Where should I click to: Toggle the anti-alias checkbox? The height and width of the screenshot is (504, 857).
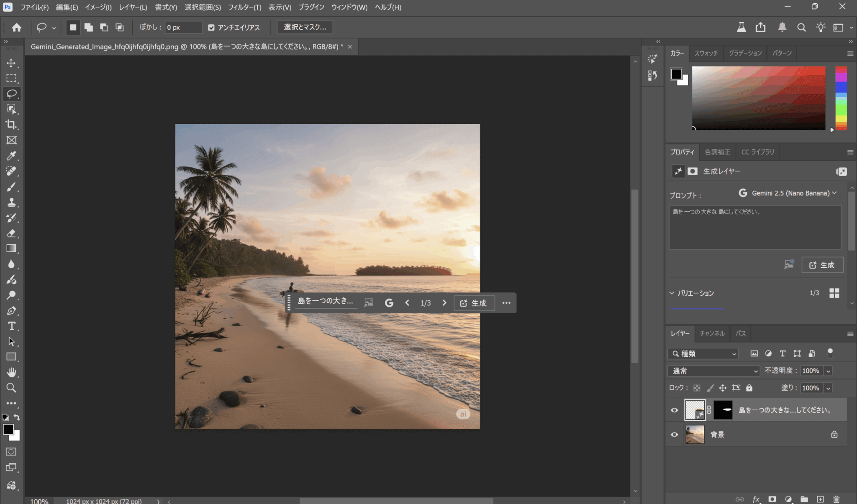coord(211,28)
